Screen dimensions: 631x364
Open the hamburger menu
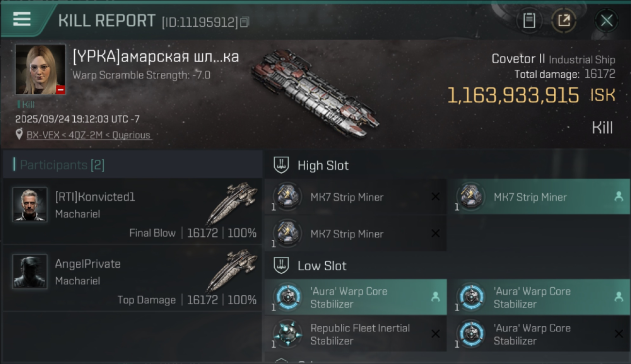click(22, 19)
